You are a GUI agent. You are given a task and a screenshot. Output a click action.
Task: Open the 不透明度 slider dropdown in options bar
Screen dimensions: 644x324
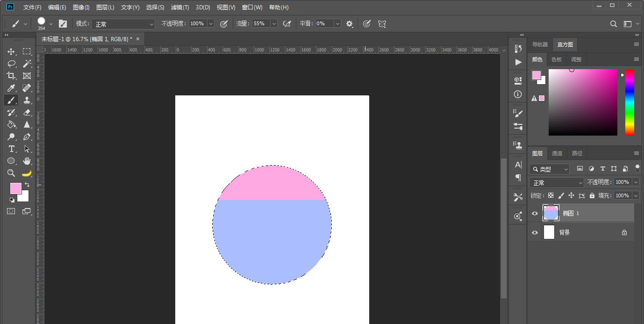pos(210,23)
